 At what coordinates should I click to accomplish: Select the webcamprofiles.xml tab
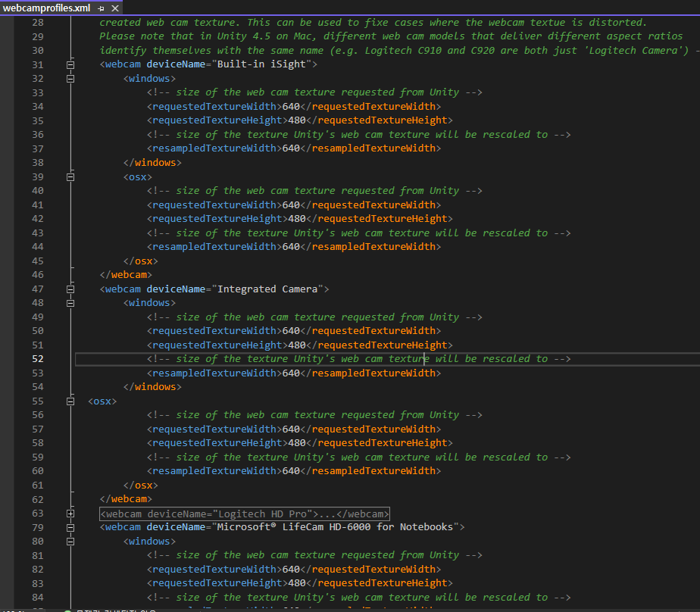pos(46,8)
